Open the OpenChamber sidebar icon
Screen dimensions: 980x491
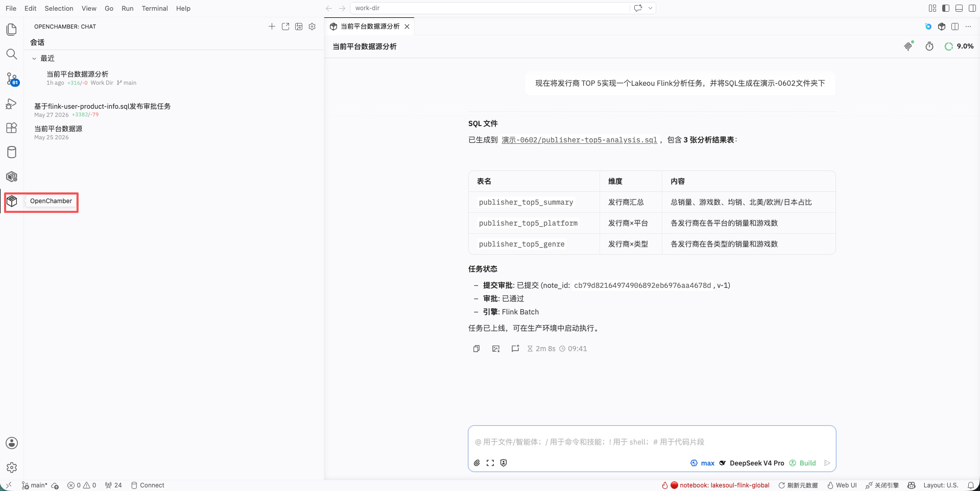(12, 201)
